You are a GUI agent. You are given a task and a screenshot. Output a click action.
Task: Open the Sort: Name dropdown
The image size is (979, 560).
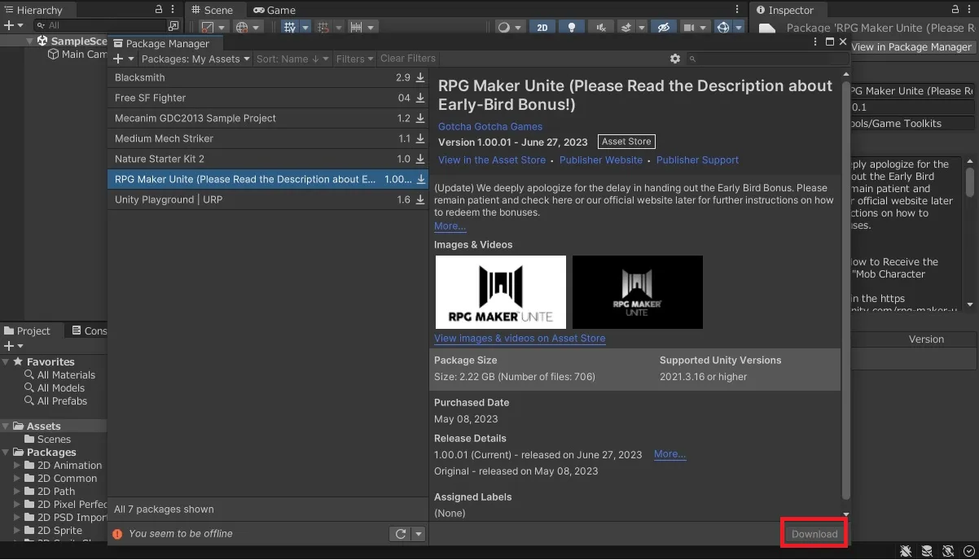coord(292,59)
